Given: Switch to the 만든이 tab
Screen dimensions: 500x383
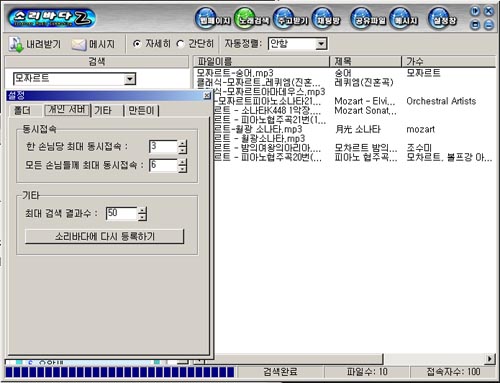Looking at the screenshot, I should [141, 110].
